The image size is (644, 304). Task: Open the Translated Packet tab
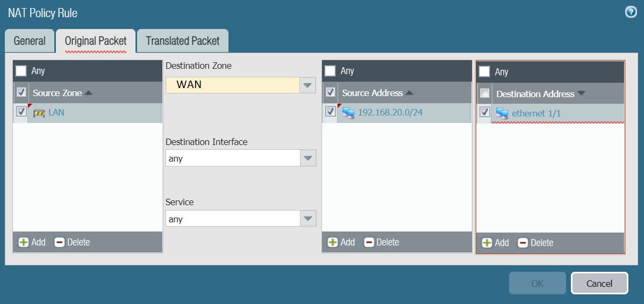[x=183, y=41]
